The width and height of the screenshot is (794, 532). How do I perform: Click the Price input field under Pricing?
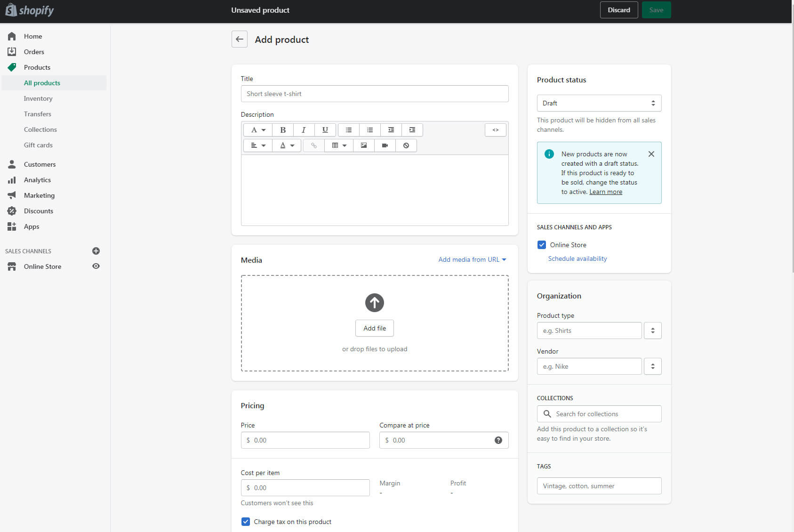(305, 440)
